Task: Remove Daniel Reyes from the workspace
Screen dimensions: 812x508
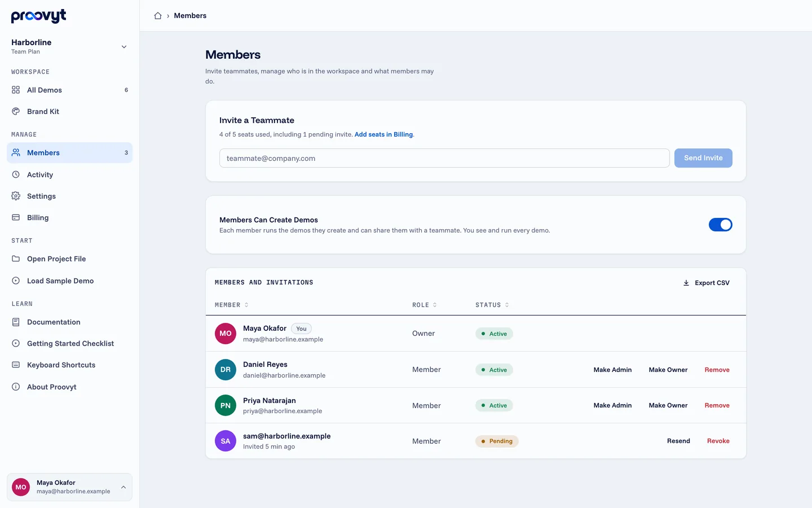Action: coord(717,370)
